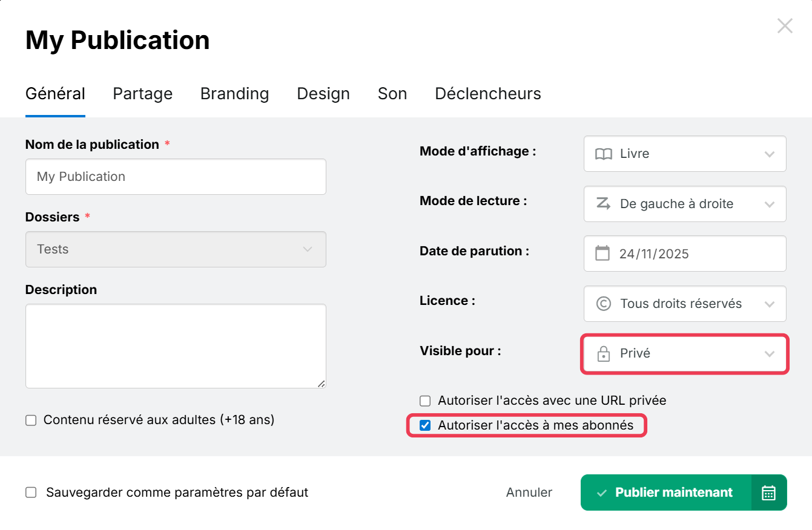Open the Mode d'affichage dropdown chevron
812x530 pixels.
tap(770, 154)
